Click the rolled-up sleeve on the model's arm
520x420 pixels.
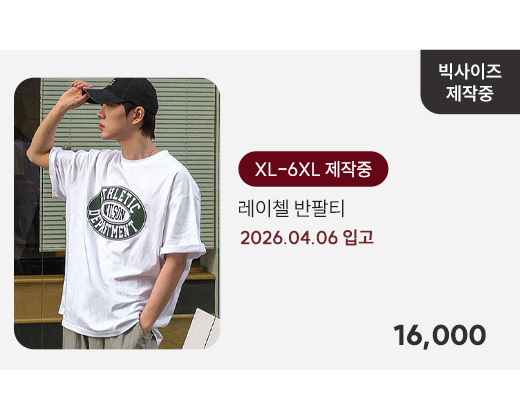pos(183,250)
